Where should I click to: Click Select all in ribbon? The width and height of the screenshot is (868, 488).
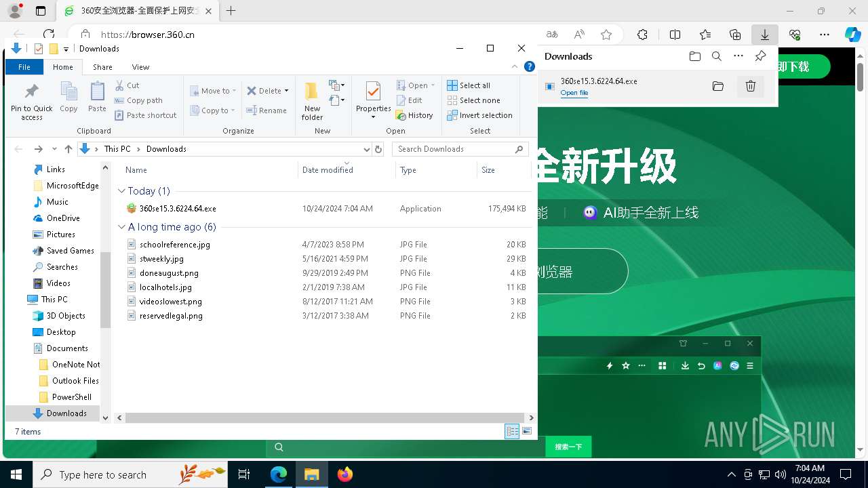(469, 85)
